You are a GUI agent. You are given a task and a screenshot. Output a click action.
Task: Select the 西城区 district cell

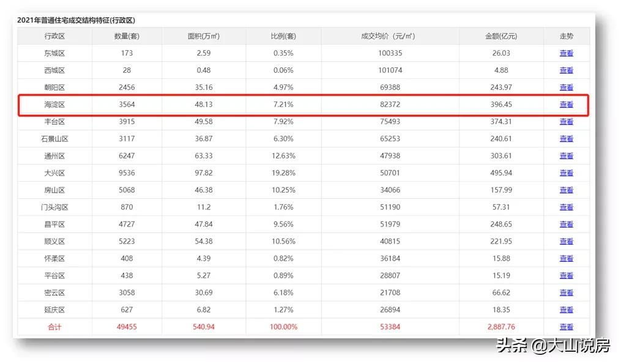click(x=54, y=70)
